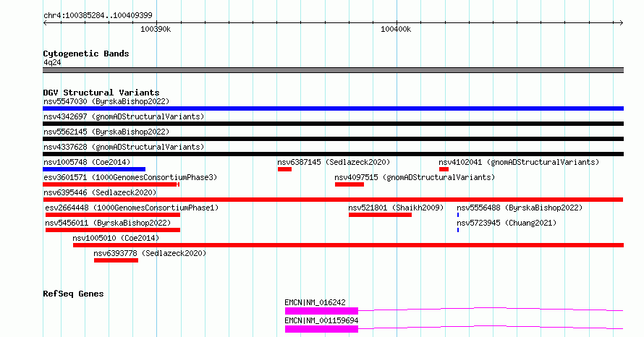The image size is (644, 337).
Task: Select the blue nsv1005748 variant bar
Action: point(94,169)
